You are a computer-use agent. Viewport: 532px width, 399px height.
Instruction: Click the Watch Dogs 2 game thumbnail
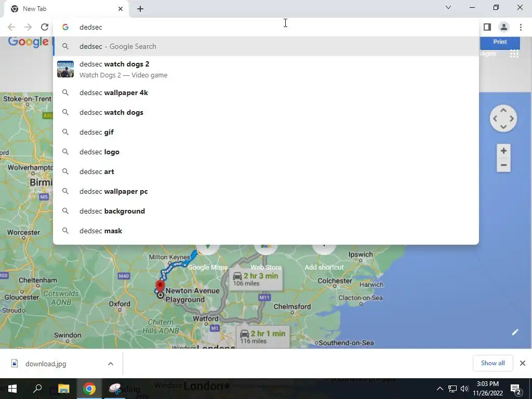(x=65, y=69)
